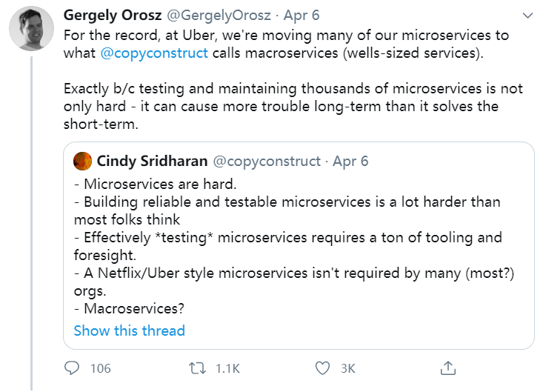Open the "Show this thread" link
The image size is (543, 392).
[x=129, y=330]
